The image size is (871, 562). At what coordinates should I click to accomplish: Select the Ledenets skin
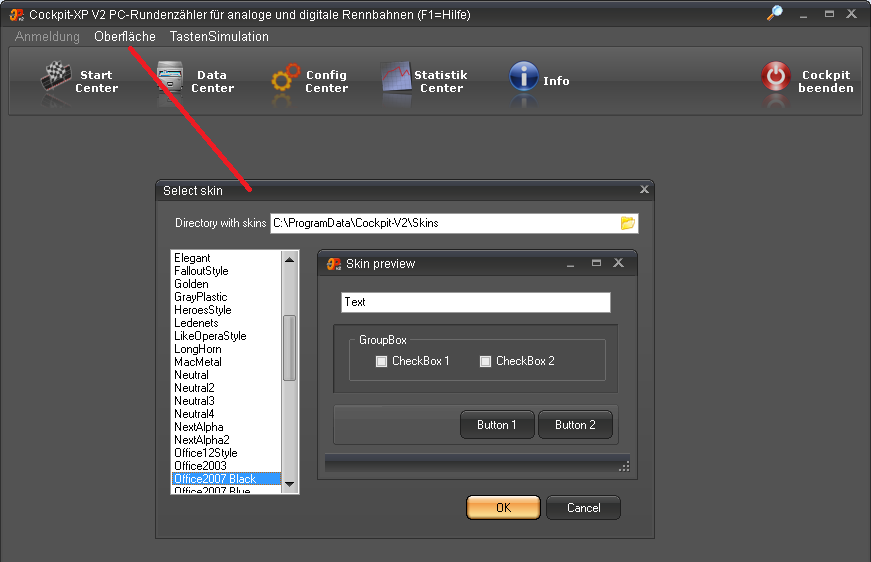(x=226, y=323)
